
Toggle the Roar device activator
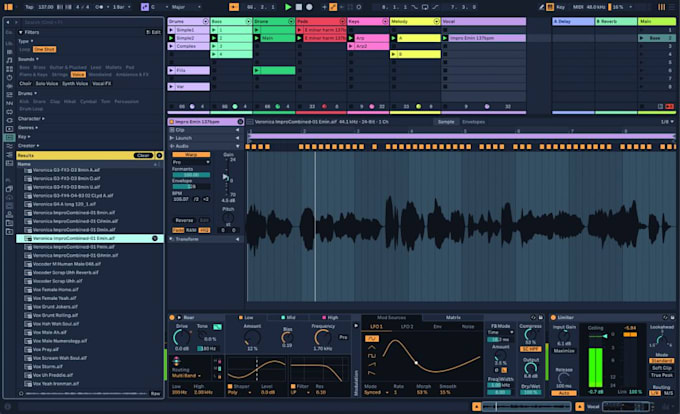(172, 317)
